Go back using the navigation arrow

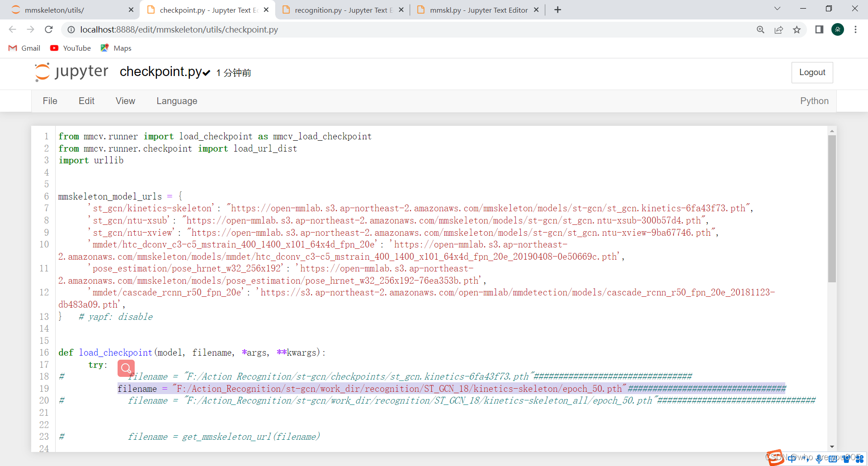tap(12, 29)
